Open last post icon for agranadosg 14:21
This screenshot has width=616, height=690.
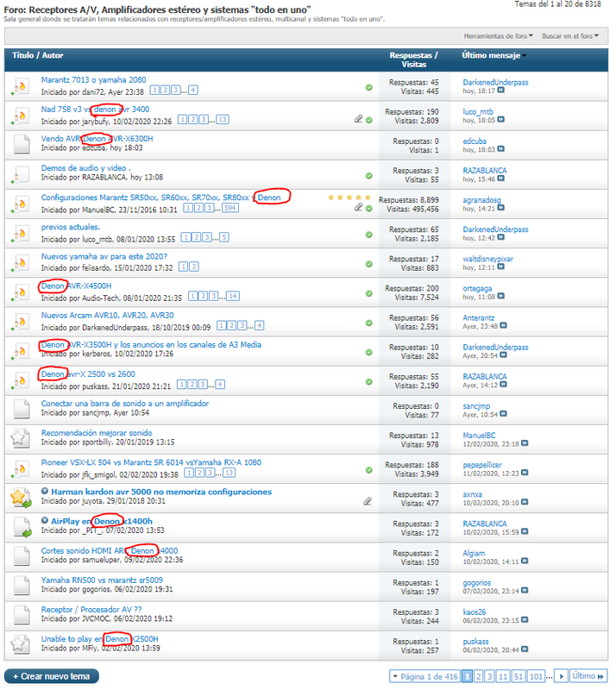pyautogui.click(x=500, y=208)
